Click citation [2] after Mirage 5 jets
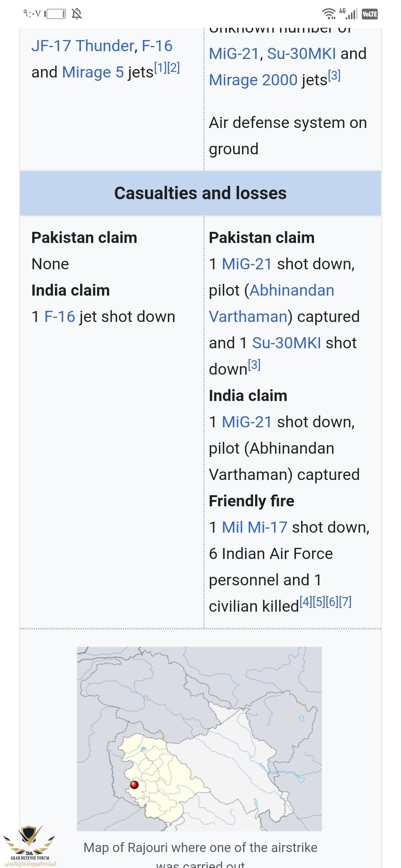 pos(174,68)
